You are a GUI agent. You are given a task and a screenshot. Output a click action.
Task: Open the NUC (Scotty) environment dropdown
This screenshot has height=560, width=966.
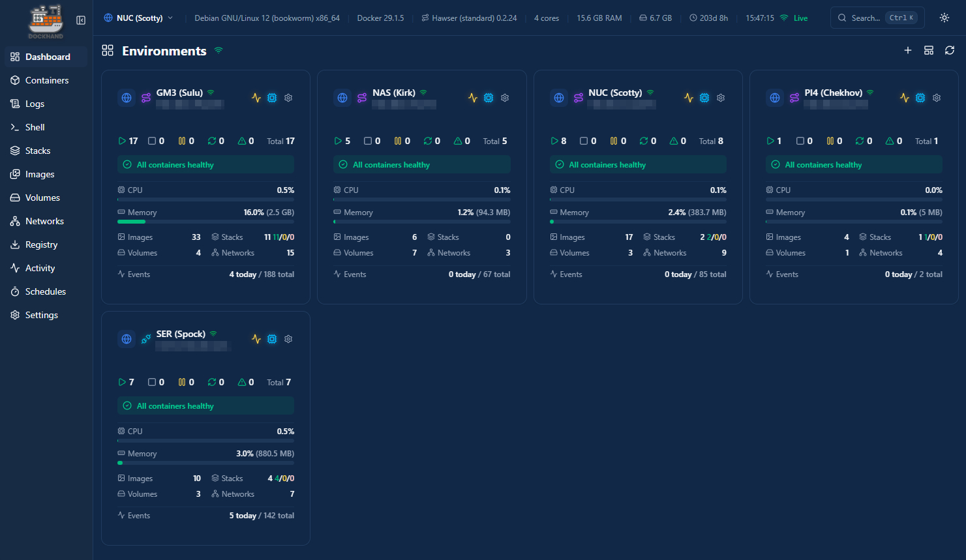pyautogui.click(x=139, y=18)
